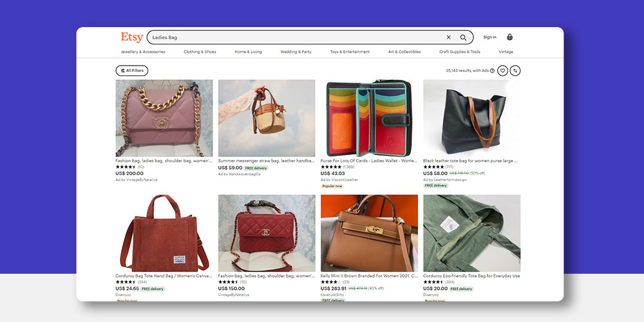
Task: Open the red quilted shoulder bag thumbnail
Action: (267, 233)
